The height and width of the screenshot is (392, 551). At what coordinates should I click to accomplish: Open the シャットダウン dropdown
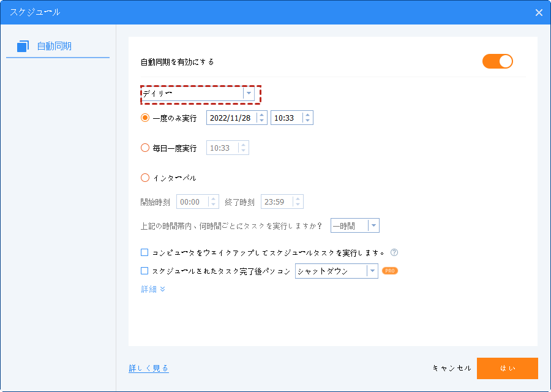(x=337, y=271)
